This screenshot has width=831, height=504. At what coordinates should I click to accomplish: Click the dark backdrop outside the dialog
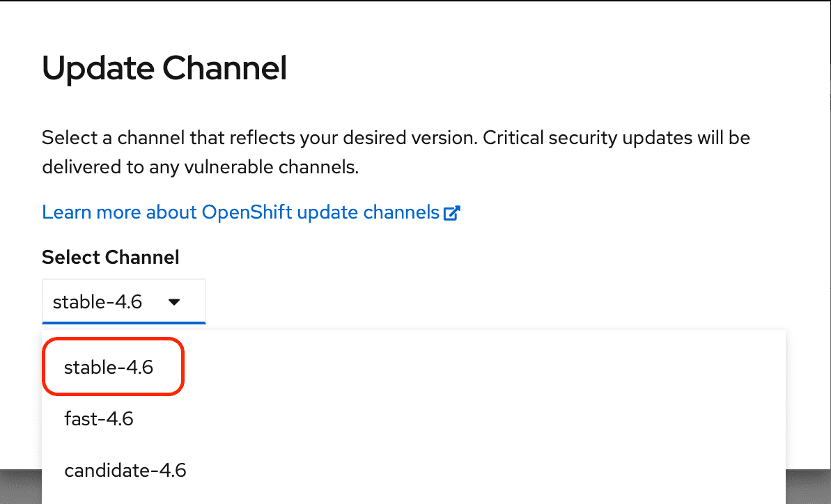[808, 486]
